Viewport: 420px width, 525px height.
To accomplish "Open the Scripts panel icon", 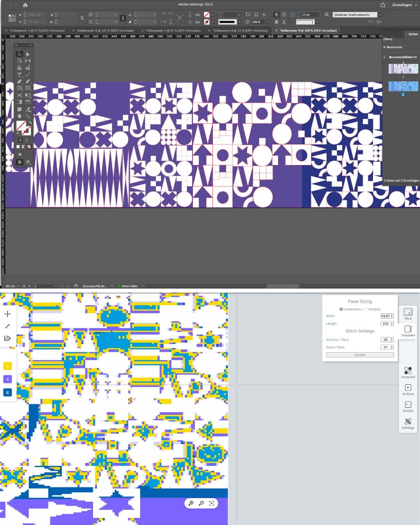I will [x=408, y=406].
